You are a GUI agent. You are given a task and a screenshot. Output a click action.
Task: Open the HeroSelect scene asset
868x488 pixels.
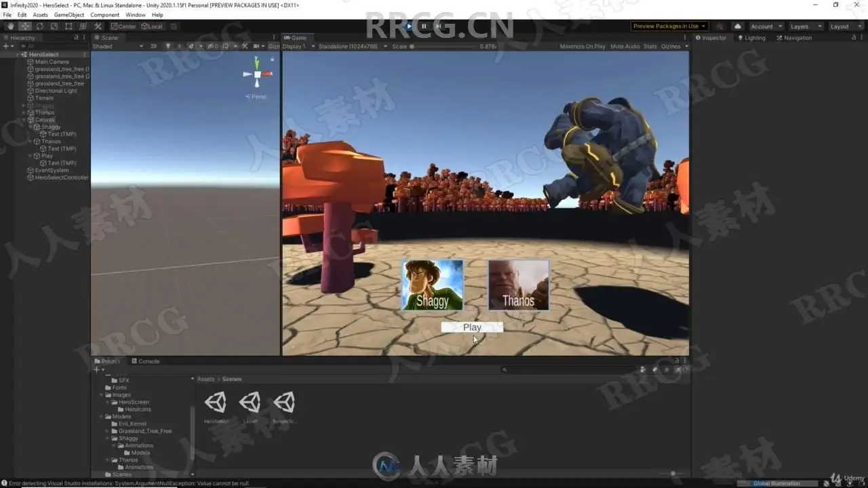(x=216, y=407)
